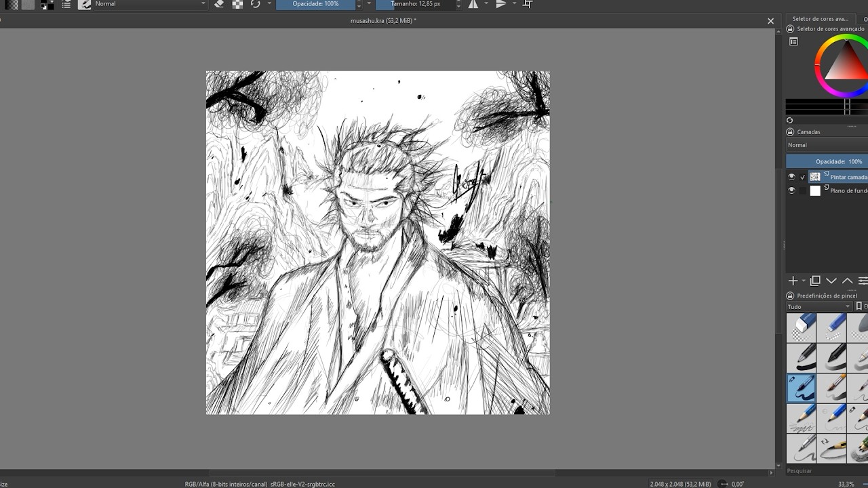This screenshot has width=868, height=488.
Task: Adjust layer Opacidade 100% slider
Action: tap(827, 161)
